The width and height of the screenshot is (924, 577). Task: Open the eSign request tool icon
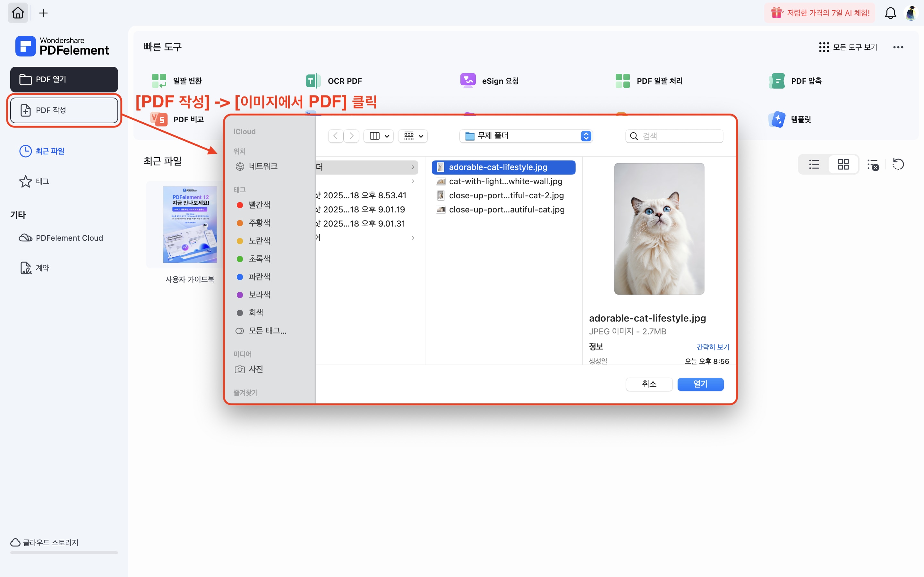[468, 81]
